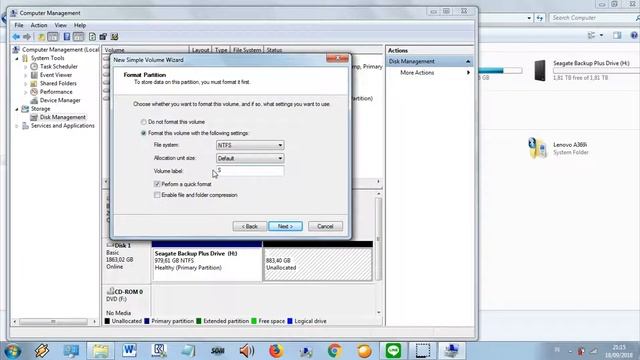This screenshot has width=640, height=360.
Task: Open the View menu
Action: (x=60, y=25)
